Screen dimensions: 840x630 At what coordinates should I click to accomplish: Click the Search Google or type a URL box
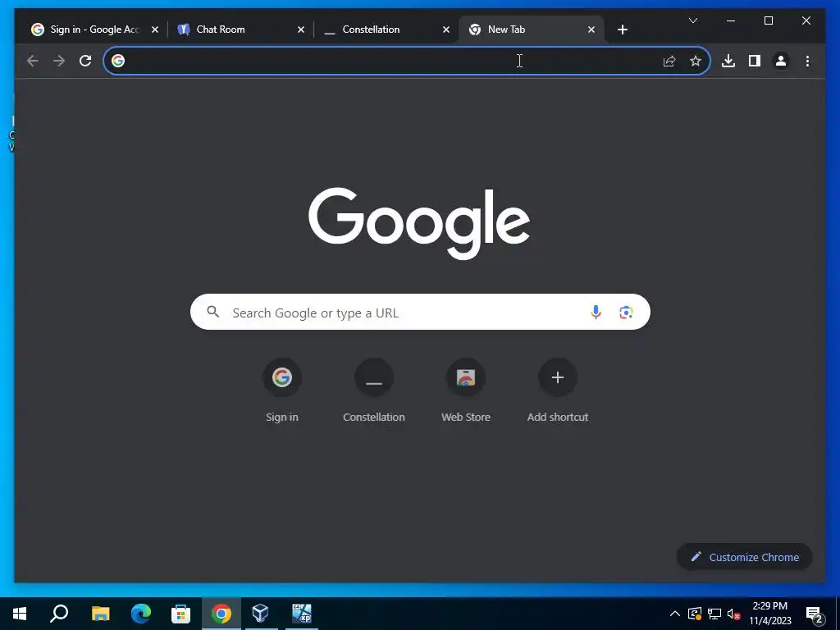(x=420, y=312)
